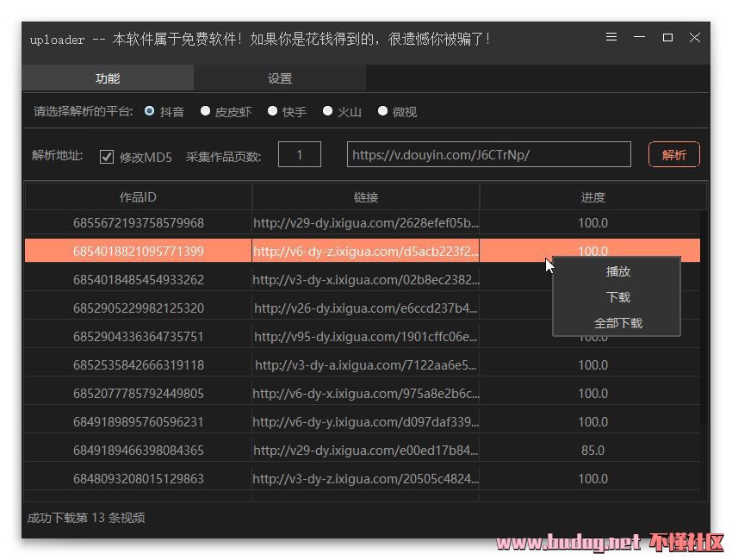
Task: Select the 火山 platform radio button
Action: click(x=328, y=111)
